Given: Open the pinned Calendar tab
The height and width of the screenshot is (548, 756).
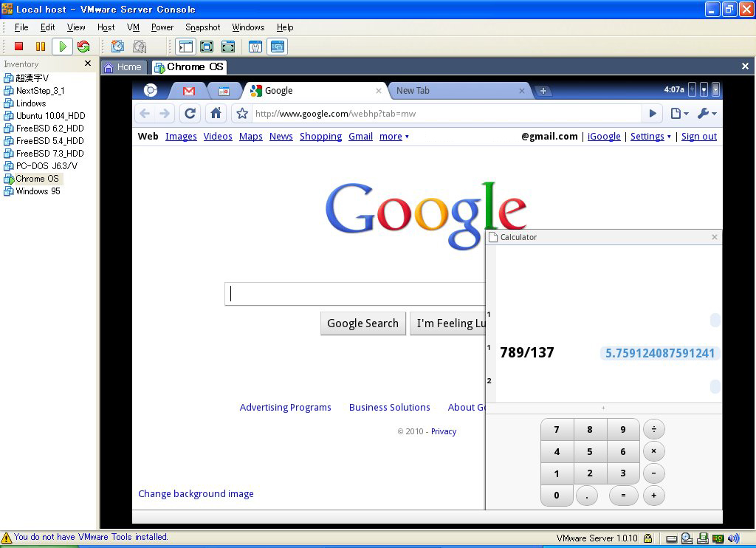Looking at the screenshot, I should point(224,91).
